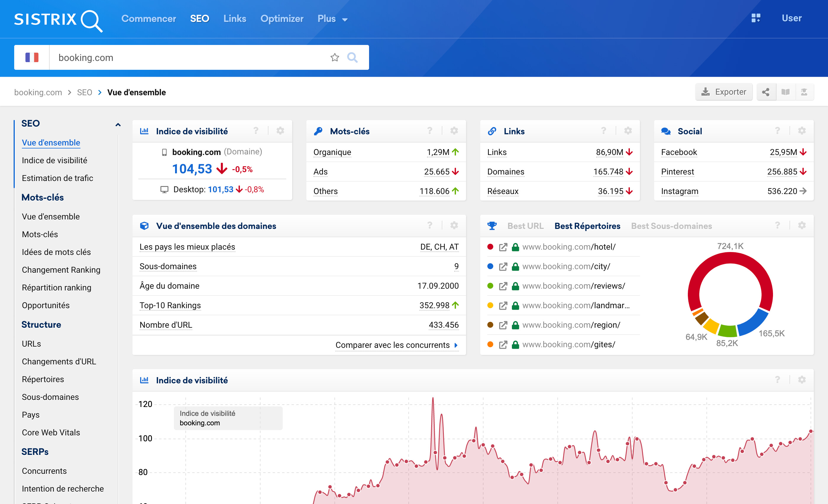Image resolution: width=828 pixels, height=504 pixels.
Task: Click the Facebook social row
Action: (734, 152)
